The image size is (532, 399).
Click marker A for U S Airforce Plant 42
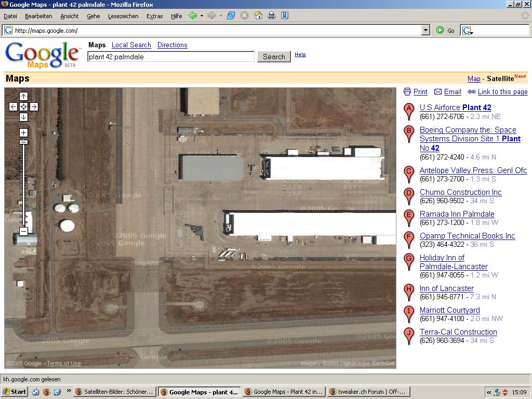[409, 110]
